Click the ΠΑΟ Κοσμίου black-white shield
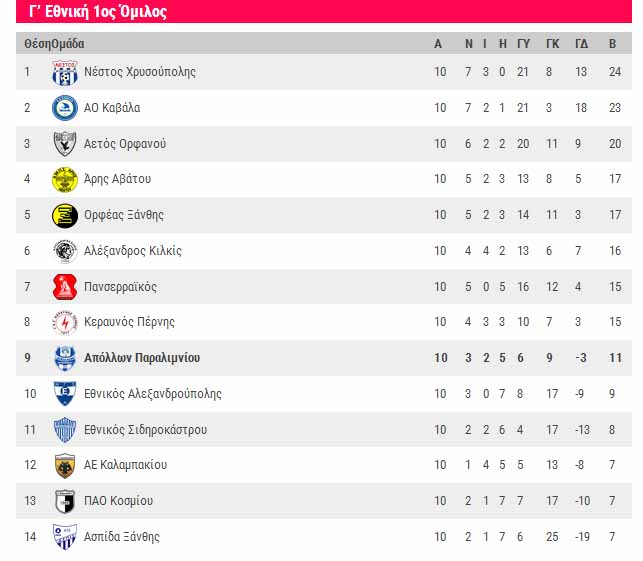Screen dimensions: 643x561 point(65,501)
